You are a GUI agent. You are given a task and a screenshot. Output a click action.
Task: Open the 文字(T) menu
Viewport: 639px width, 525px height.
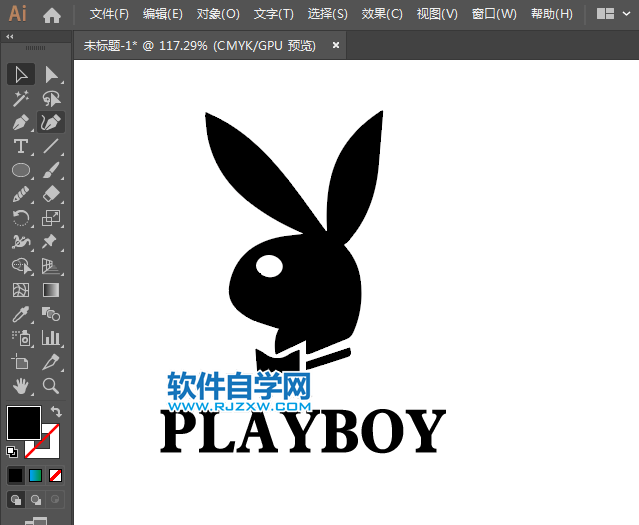273,14
